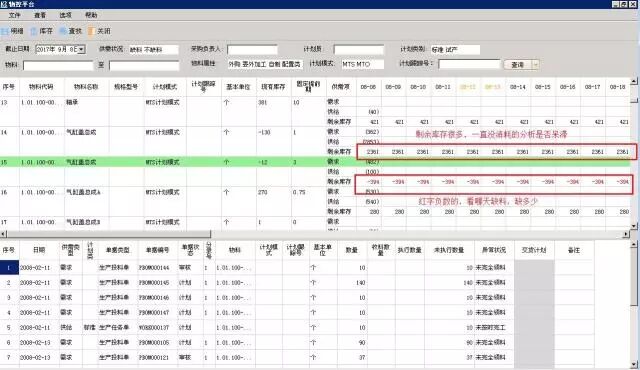Click the upper grid horizontal scrollbar left arrow

3,234
